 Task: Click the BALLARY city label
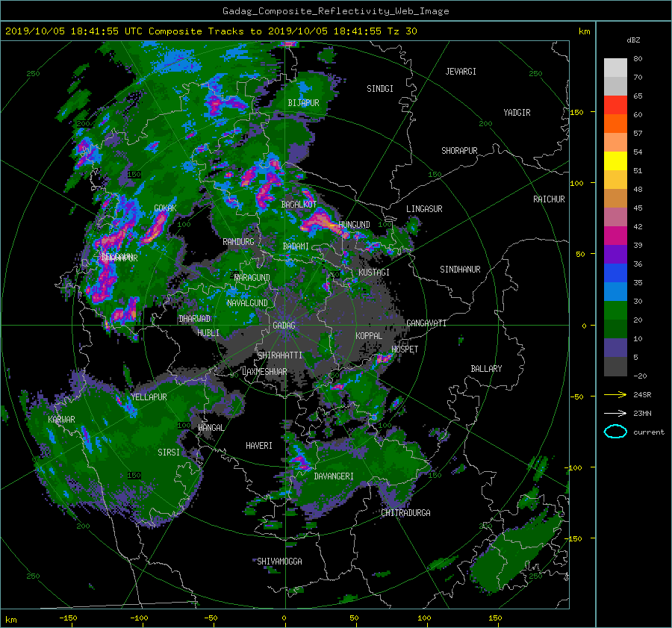coord(486,369)
